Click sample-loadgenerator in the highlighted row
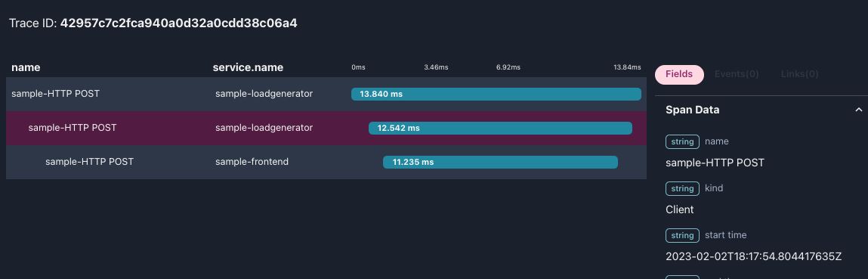868x279 pixels. click(264, 128)
